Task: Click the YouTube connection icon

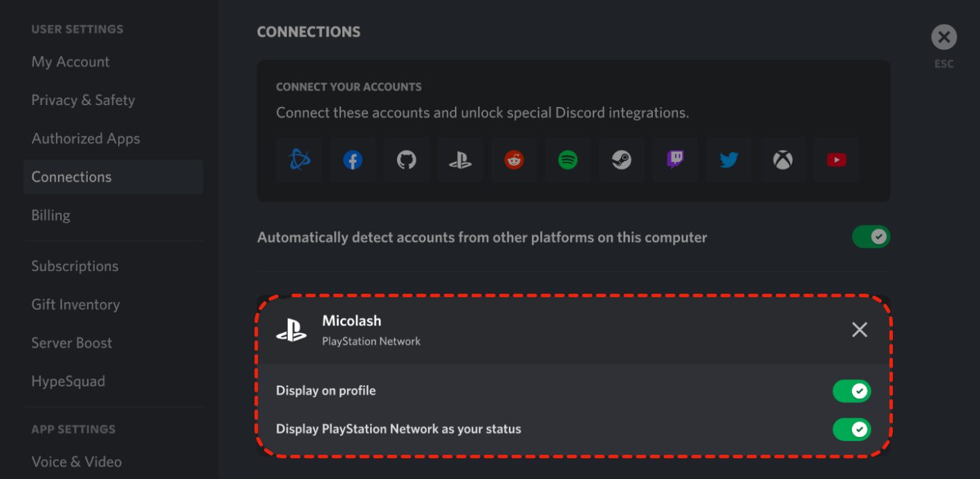Action: 836,160
